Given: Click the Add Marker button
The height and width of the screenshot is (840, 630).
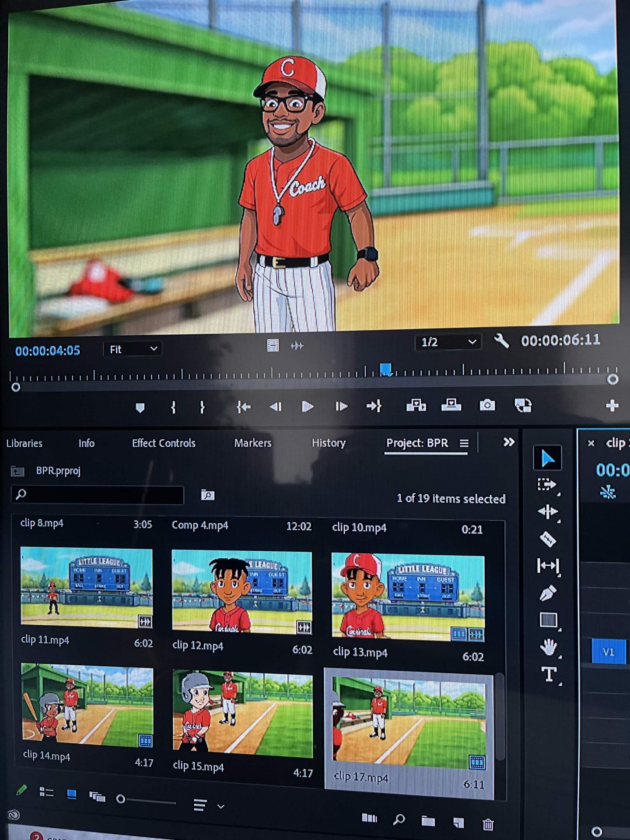Looking at the screenshot, I should [140, 408].
